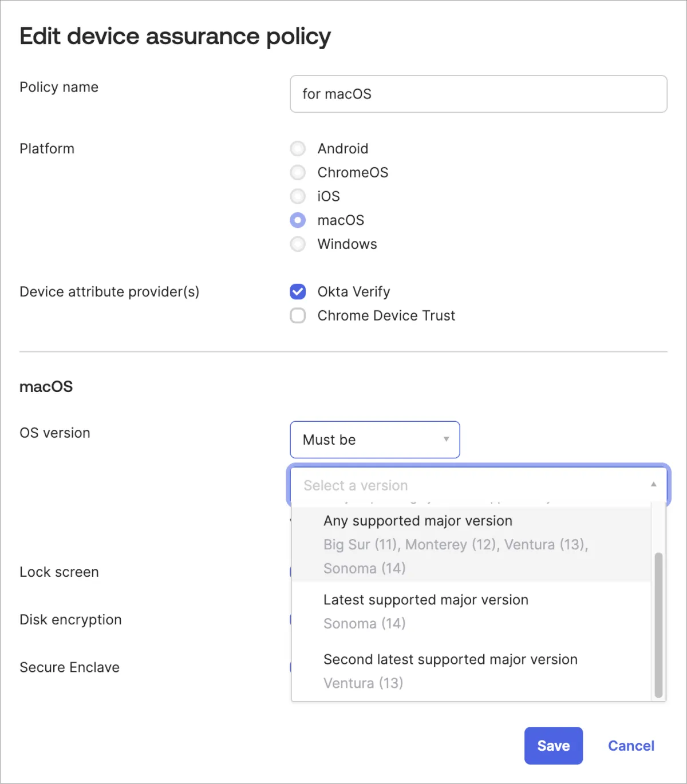
Task: Click the version list scrollbar thumb
Action: click(658, 624)
